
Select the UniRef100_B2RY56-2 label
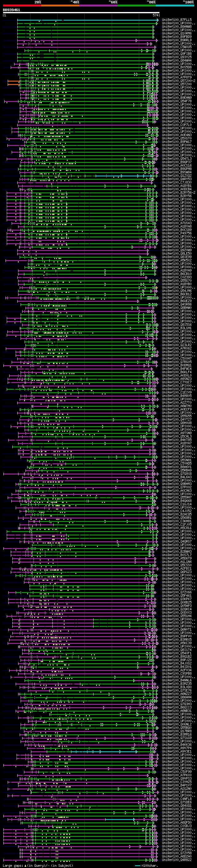pos(179,193)
